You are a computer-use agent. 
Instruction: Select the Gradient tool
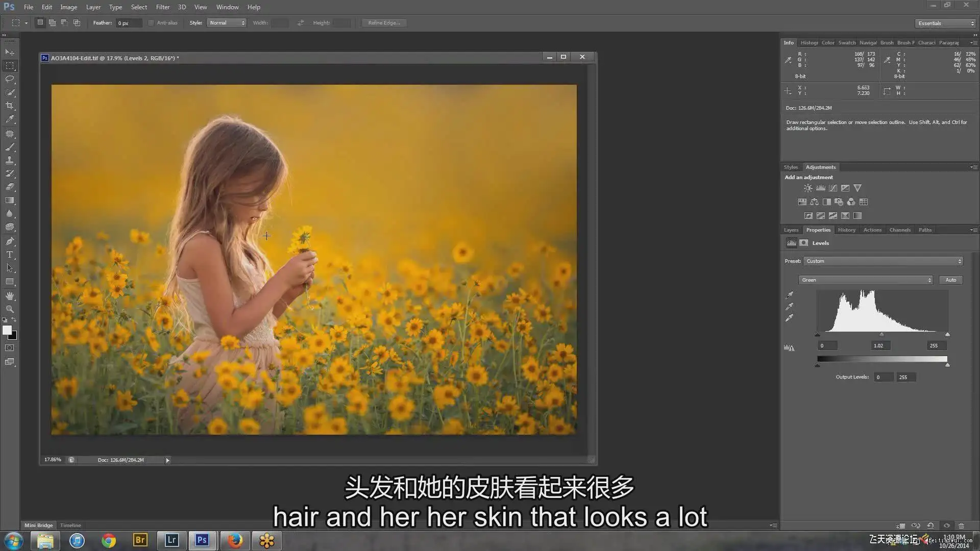(x=10, y=200)
